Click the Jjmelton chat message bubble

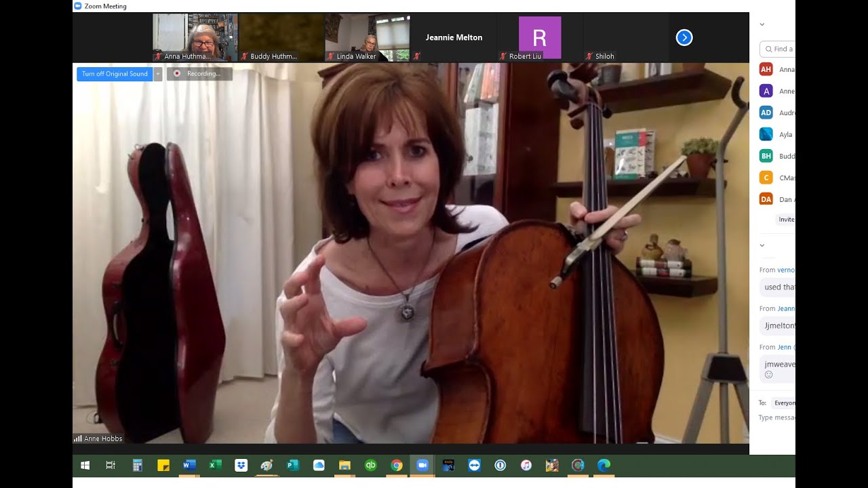[778, 325]
